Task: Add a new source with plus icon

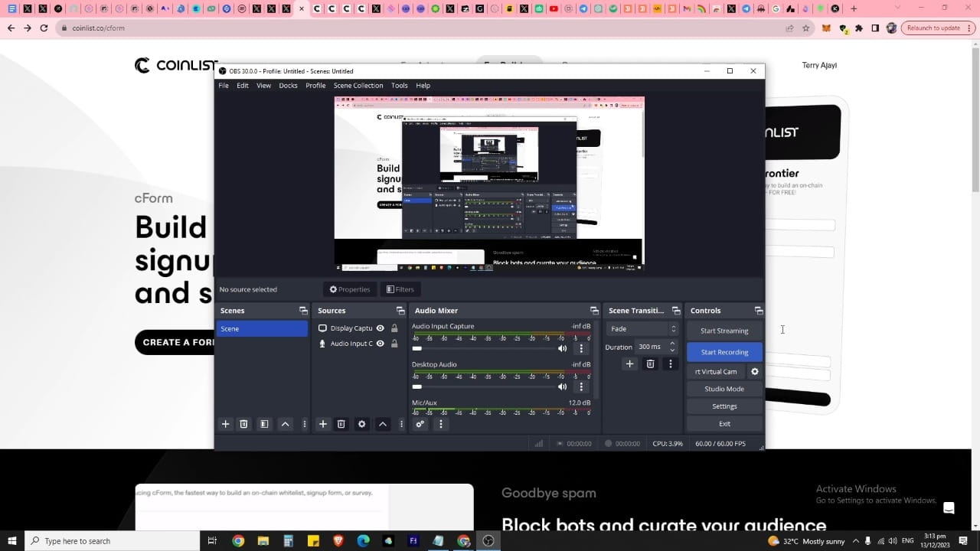Action: point(322,424)
